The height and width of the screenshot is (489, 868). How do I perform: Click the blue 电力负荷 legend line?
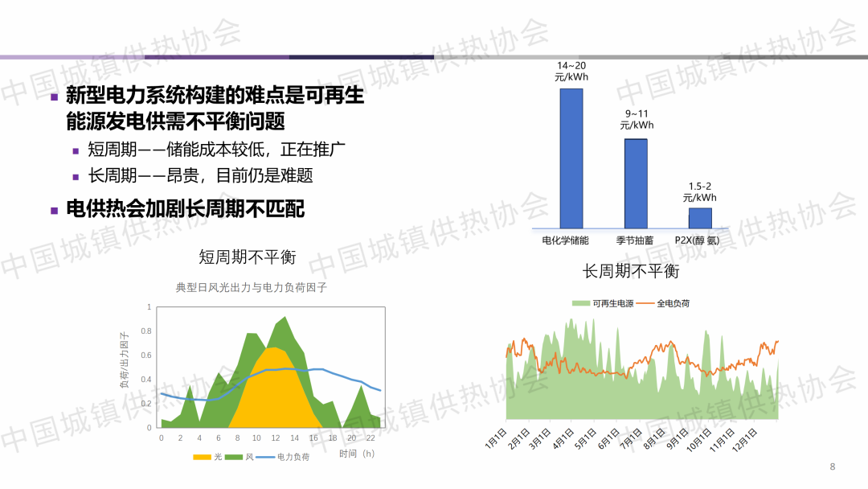pos(265,457)
